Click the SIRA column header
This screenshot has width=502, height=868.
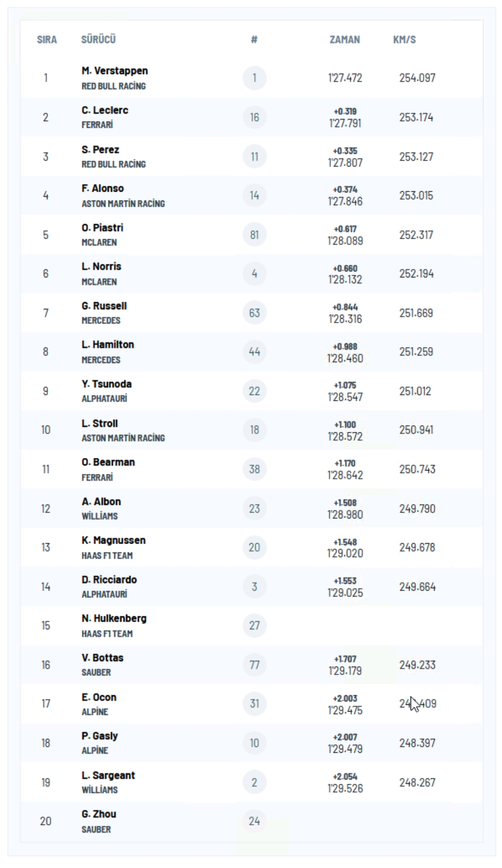point(47,40)
